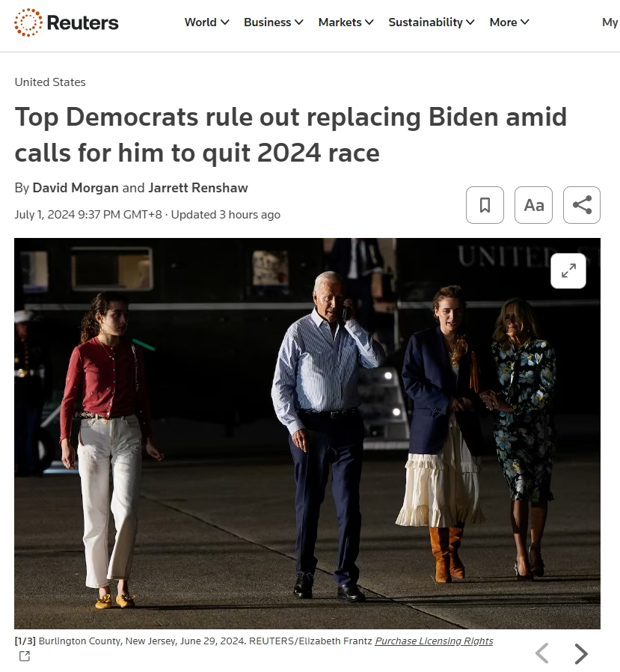Open the More navigation menu

509,22
